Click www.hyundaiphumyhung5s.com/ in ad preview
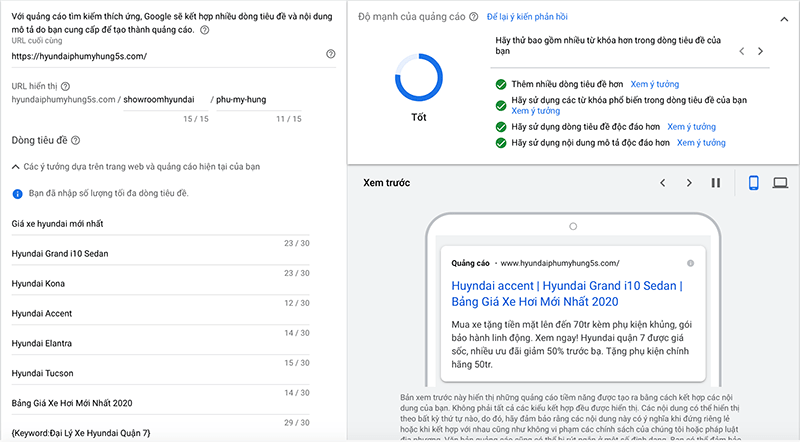This screenshot has width=800, height=442. tap(560, 263)
